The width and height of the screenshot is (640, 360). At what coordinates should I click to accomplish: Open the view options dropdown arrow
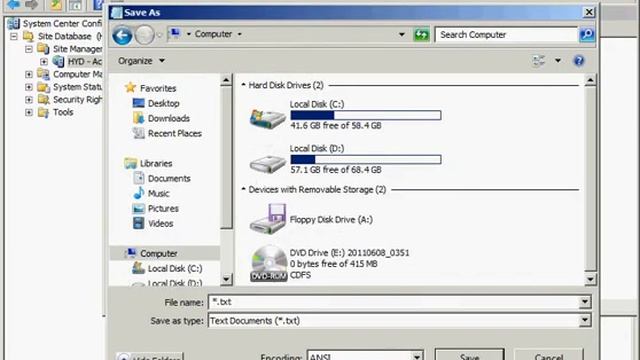pyautogui.click(x=558, y=61)
